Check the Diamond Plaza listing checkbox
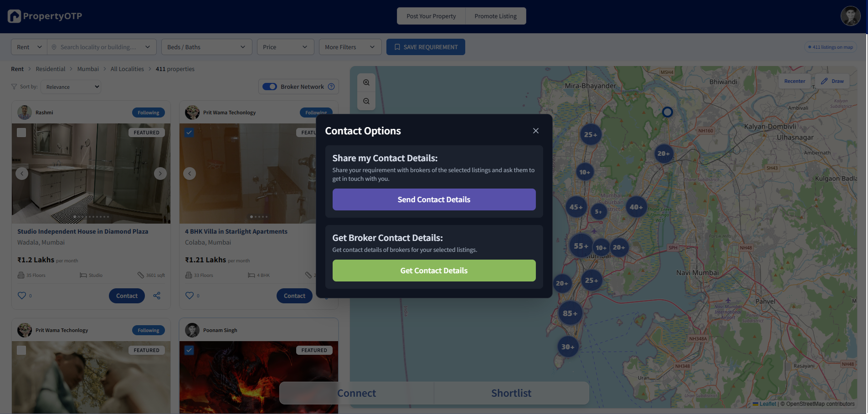 click(x=21, y=133)
